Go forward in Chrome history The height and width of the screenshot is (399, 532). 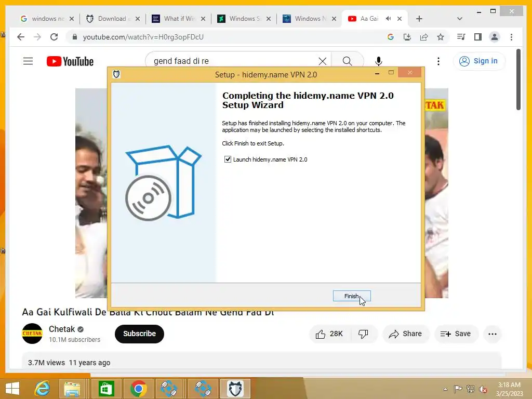[37, 37]
